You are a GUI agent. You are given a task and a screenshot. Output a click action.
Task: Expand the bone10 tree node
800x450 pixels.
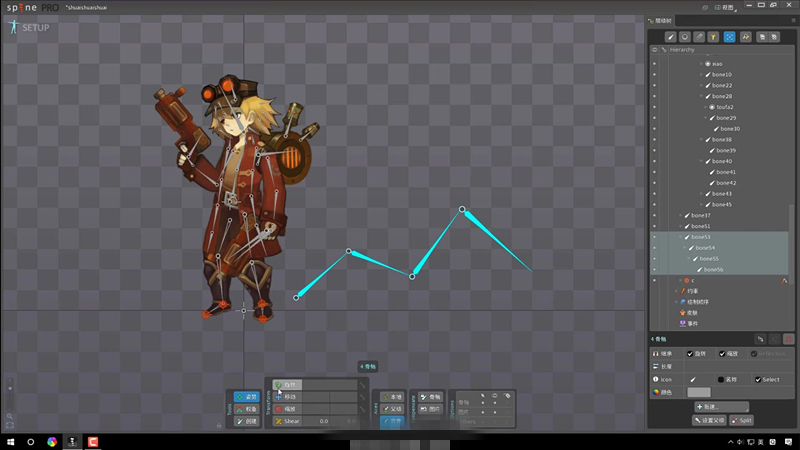tap(702, 74)
